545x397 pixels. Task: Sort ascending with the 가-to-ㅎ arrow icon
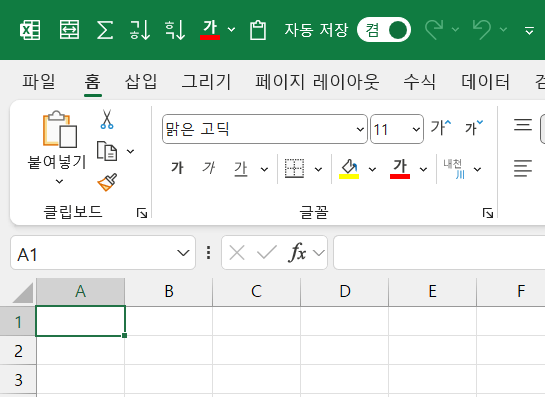pos(140,30)
